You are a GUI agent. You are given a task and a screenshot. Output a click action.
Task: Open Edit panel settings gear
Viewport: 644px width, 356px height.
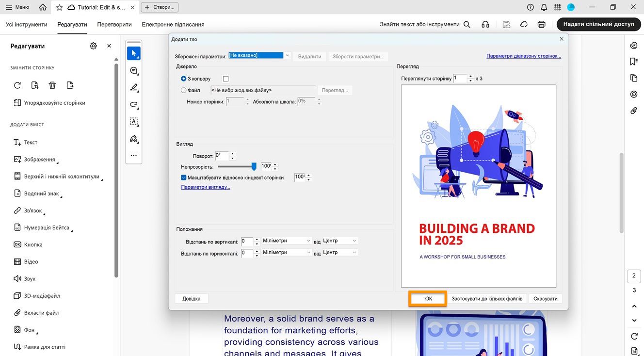[93, 46]
